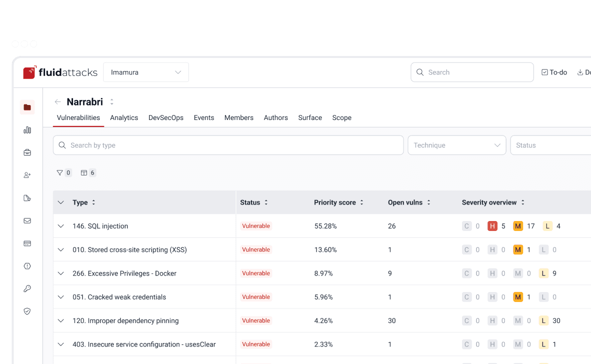Open the To-do checklist
The width and height of the screenshot is (591, 364).
pos(554,72)
